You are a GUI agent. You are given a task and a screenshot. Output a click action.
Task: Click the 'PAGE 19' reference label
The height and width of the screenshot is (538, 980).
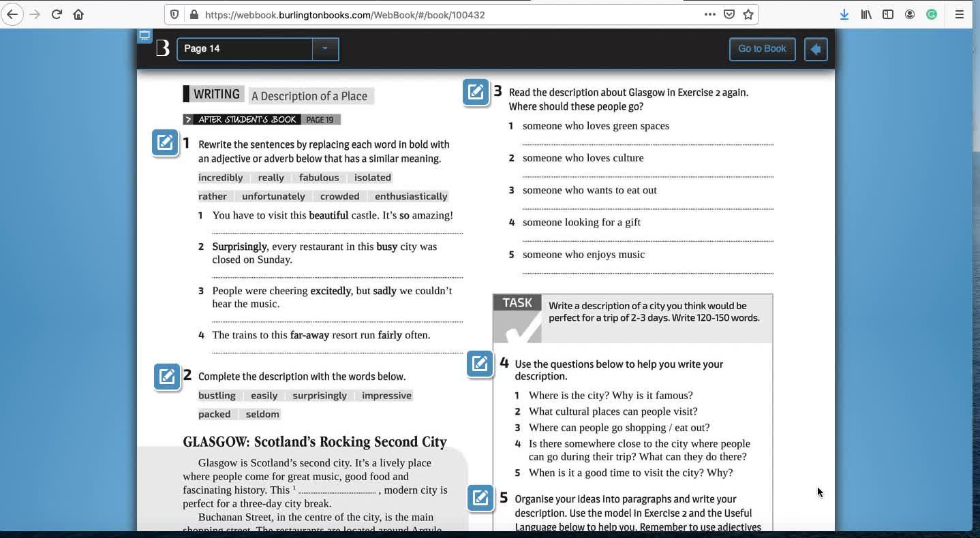[320, 120]
